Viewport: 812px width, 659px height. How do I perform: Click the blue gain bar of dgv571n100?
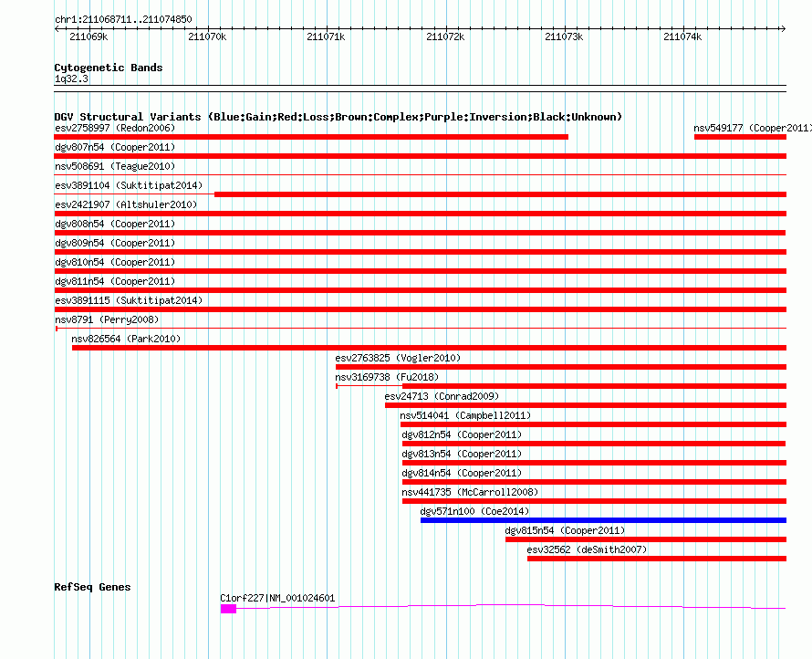tap(603, 520)
